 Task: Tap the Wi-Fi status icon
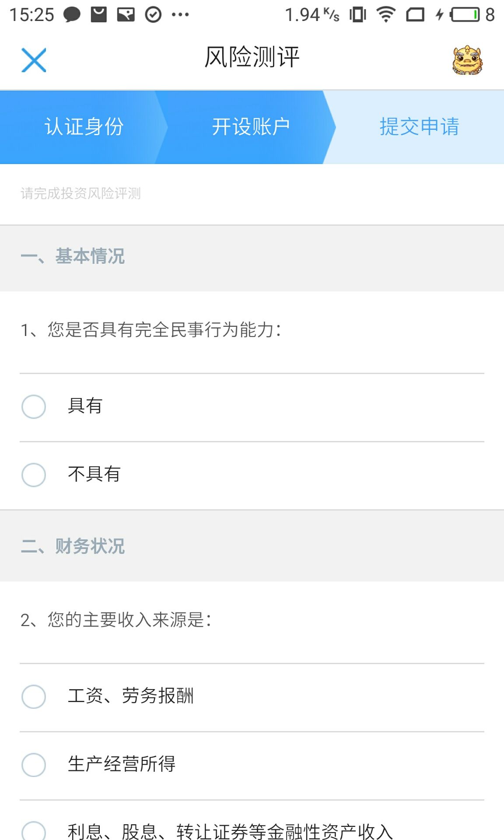pyautogui.click(x=386, y=15)
